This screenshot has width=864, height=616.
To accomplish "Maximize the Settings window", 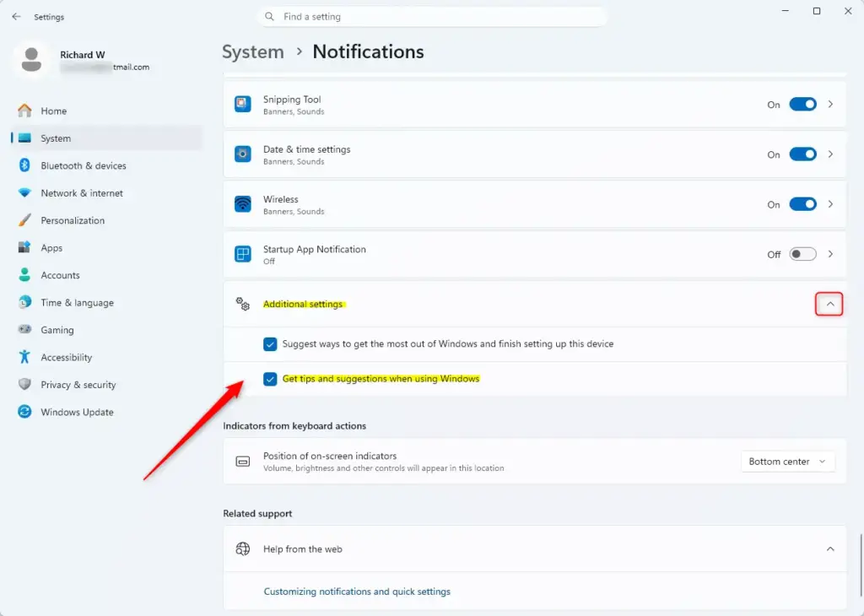I will (817, 11).
